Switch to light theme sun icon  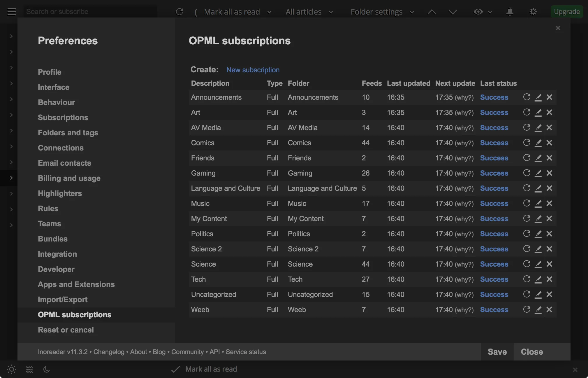pyautogui.click(x=12, y=369)
